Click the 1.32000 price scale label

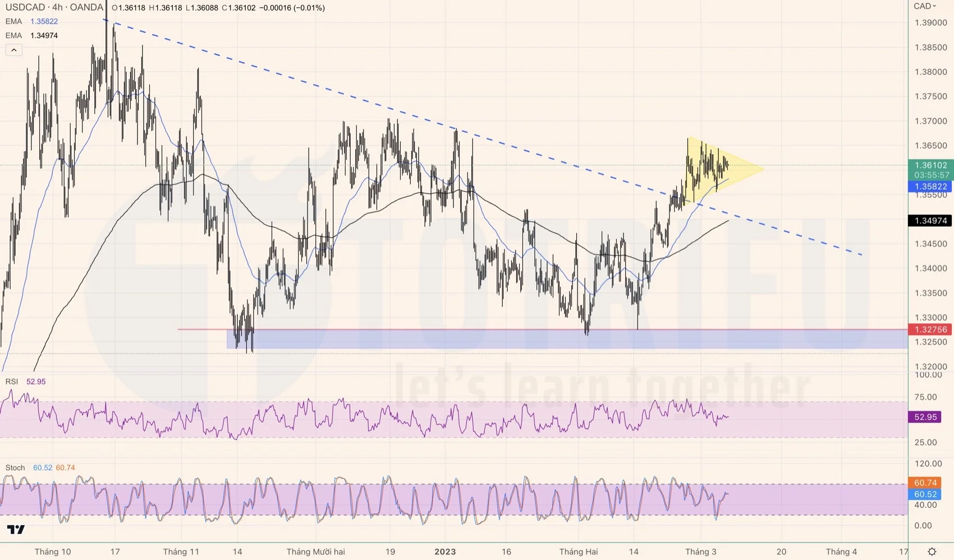point(930,366)
